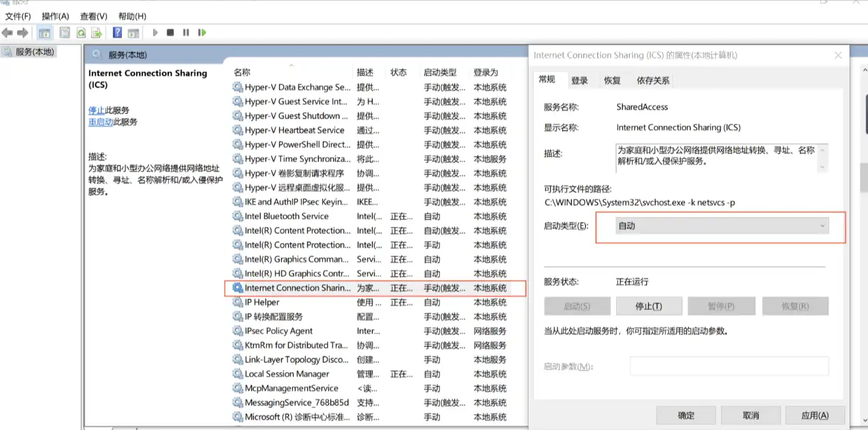This screenshot has height=430, width=868.
Task: Click the gear icon next to IP 转换配置服务
Action: (238, 317)
